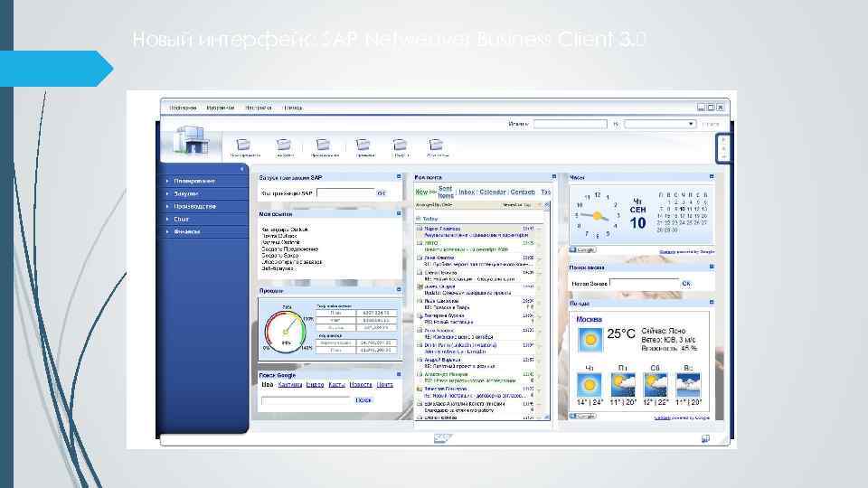Viewport: 868px width, 488px height.
Task: Collapse the Поиск заказа panel
Action: pyautogui.click(x=712, y=267)
